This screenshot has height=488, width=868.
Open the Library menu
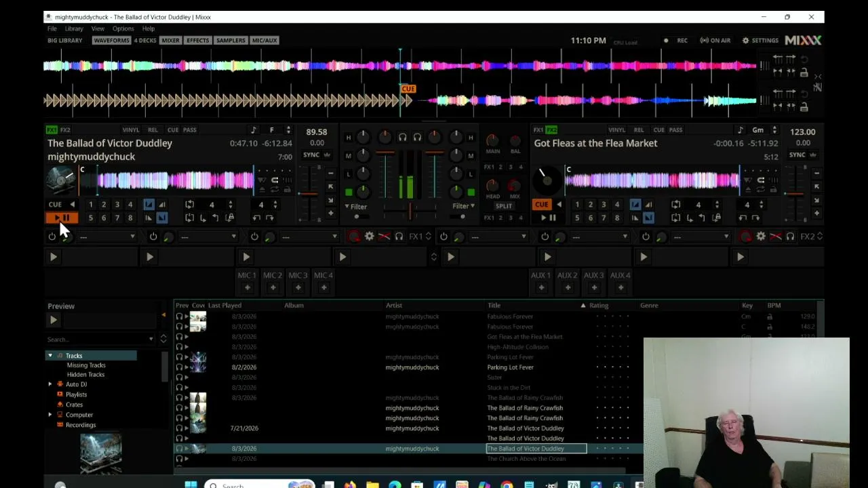click(x=74, y=28)
